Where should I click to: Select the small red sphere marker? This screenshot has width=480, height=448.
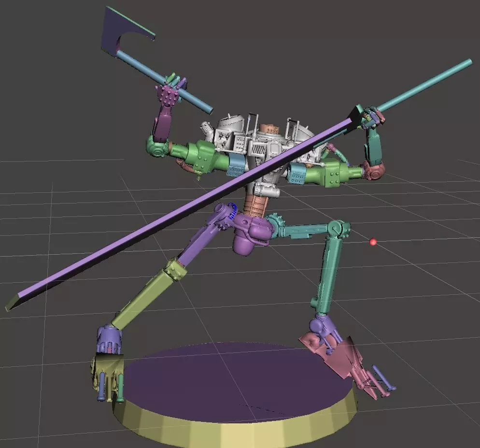[372, 242]
